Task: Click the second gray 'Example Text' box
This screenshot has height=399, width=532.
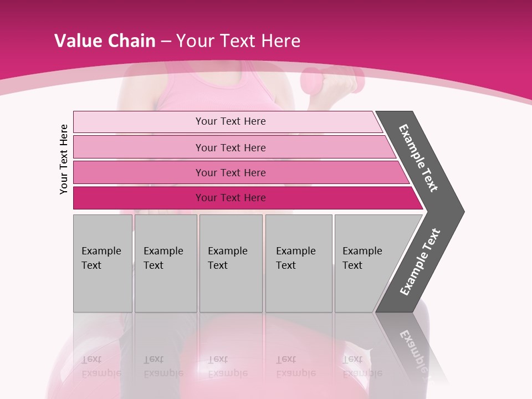Action: tap(166, 263)
